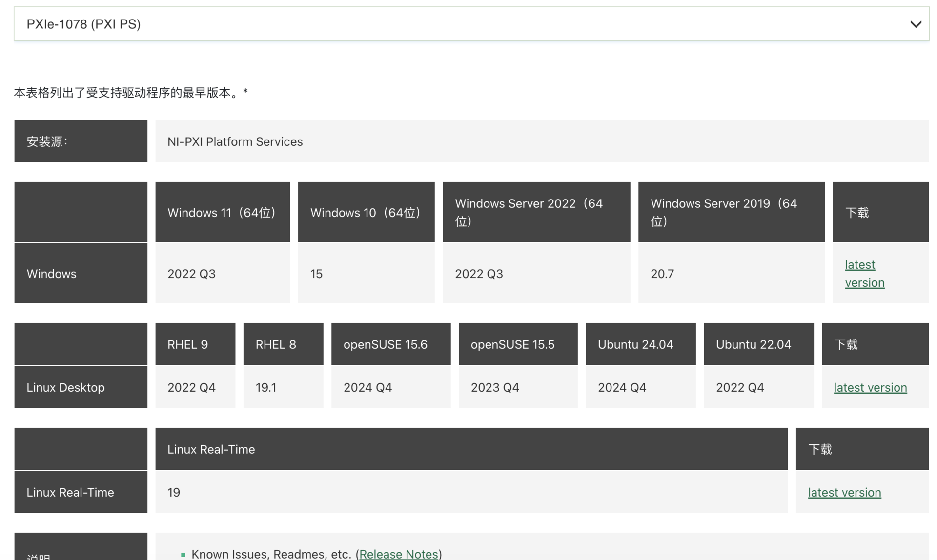Select Ubuntu 24.04 value 2024 Q4
The image size is (937, 560).
[x=622, y=387]
